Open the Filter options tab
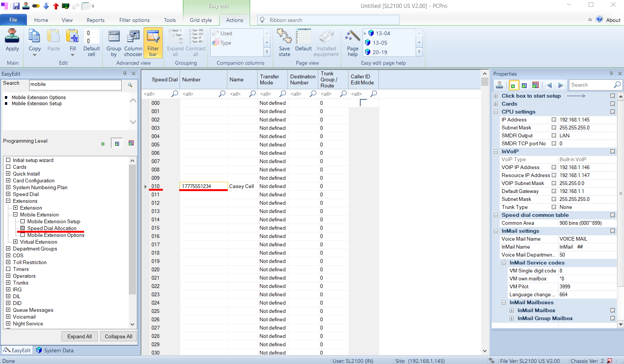The width and height of the screenshot is (624, 364). 134,20
